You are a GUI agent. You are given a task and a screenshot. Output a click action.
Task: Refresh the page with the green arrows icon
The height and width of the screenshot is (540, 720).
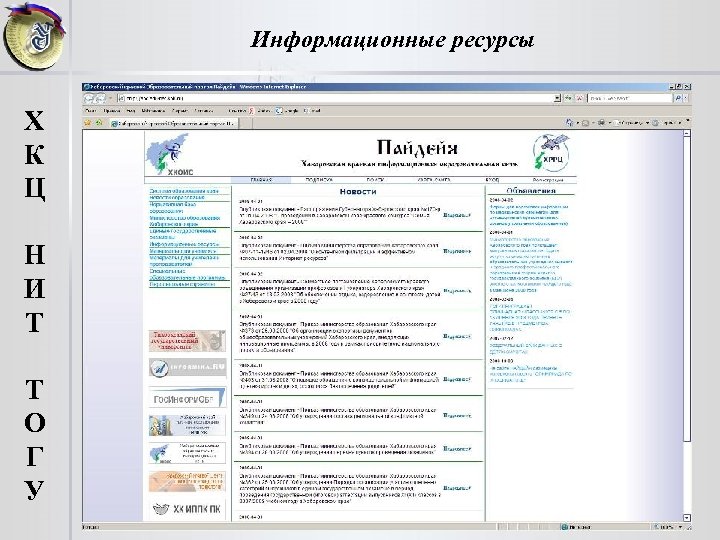pos(569,98)
